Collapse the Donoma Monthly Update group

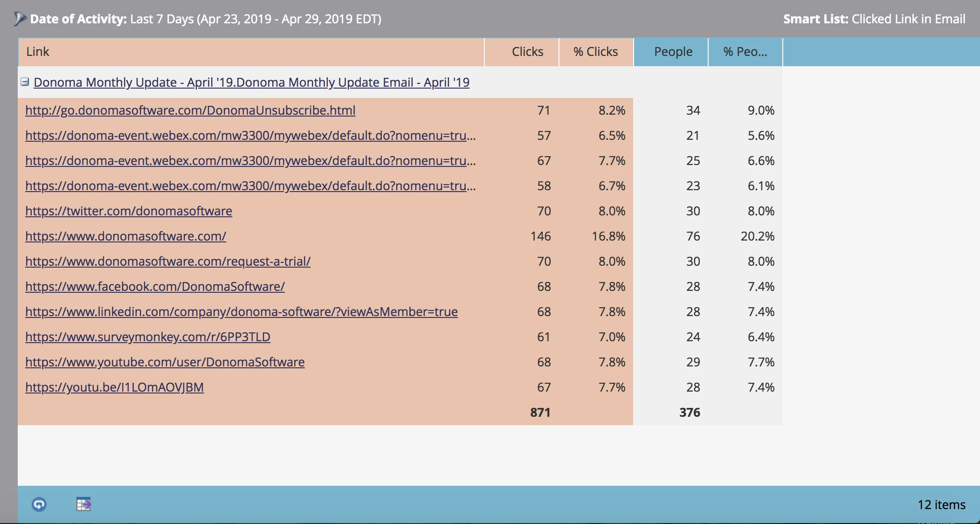point(25,82)
